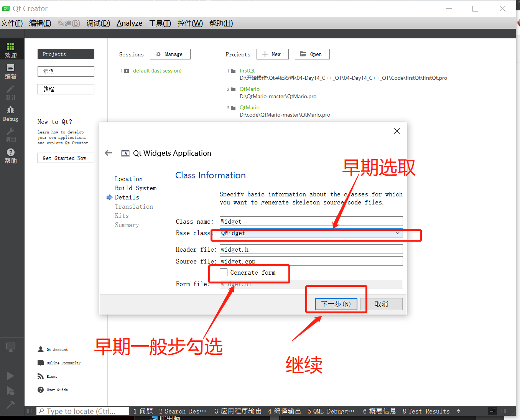Open the 6 概要信息 pane
Viewport: 520px width, 420px height.
(x=380, y=411)
